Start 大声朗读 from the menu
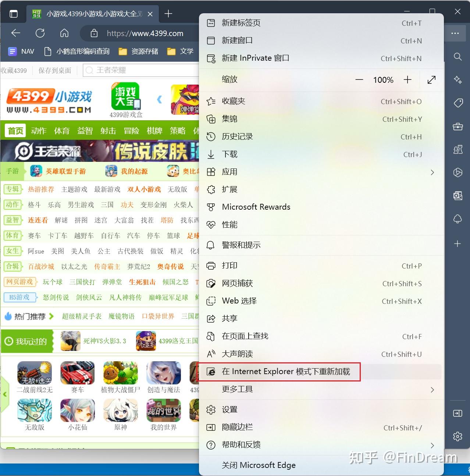 [x=321, y=354]
